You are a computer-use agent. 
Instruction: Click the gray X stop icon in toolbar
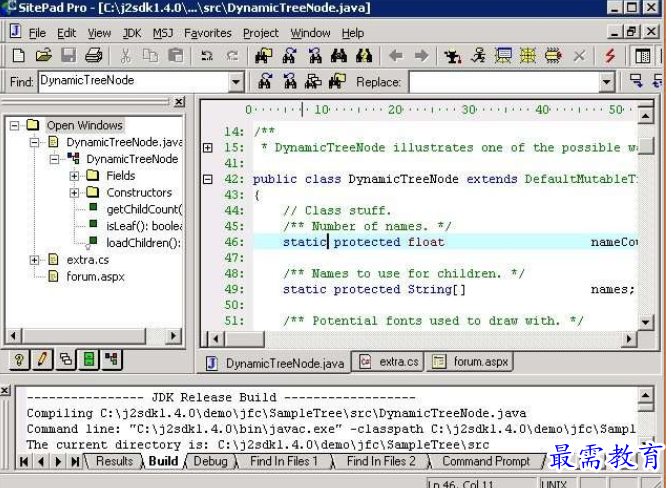tap(579, 56)
